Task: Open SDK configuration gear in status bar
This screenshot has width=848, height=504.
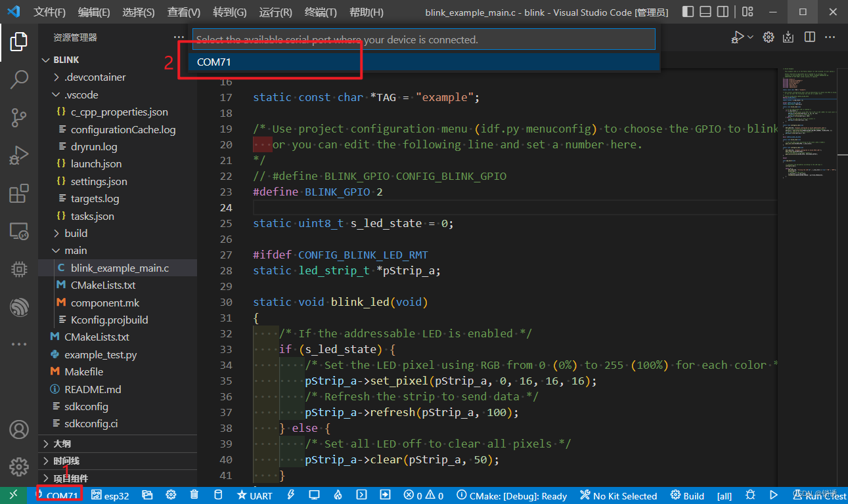Action: (x=171, y=495)
